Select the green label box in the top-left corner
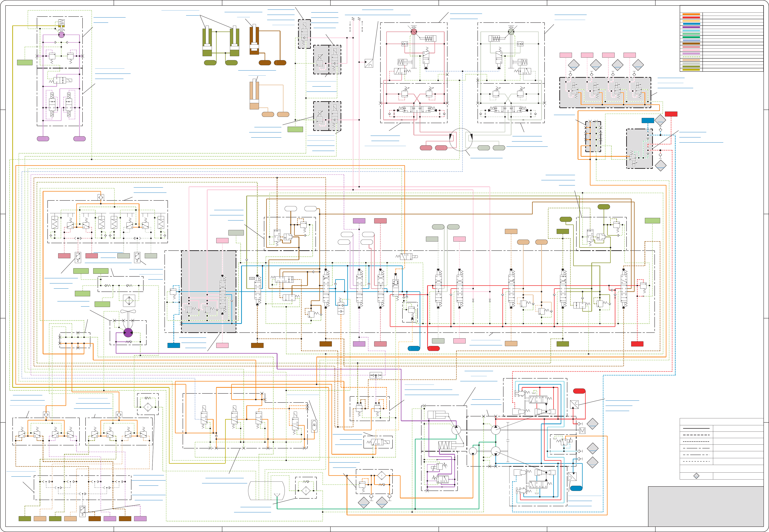 (25, 62)
